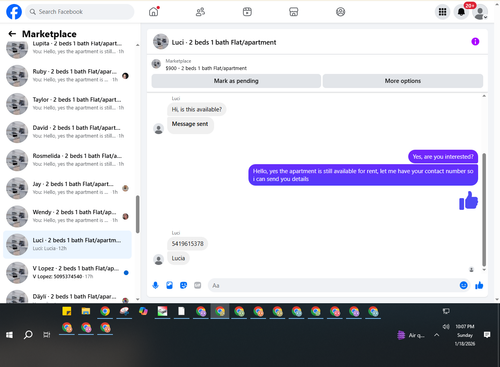Open the account profile menu
Image resolution: width=500 pixels, height=367 pixels.
coord(480,12)
